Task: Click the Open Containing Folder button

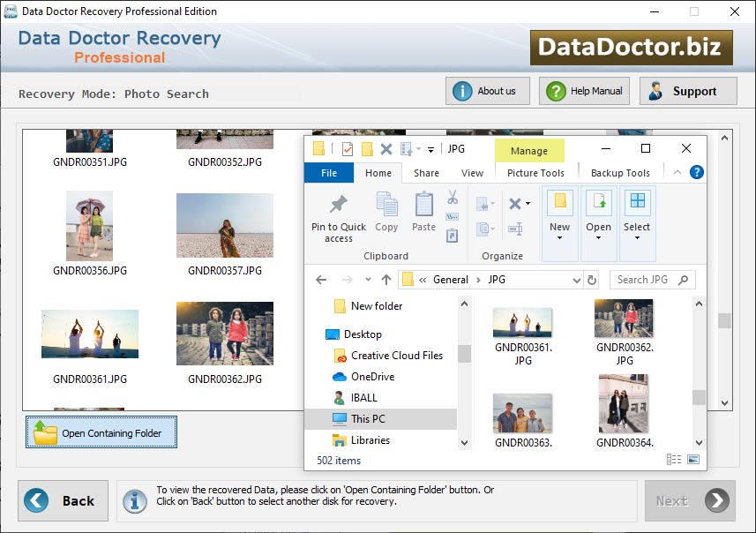Action: 101,432
